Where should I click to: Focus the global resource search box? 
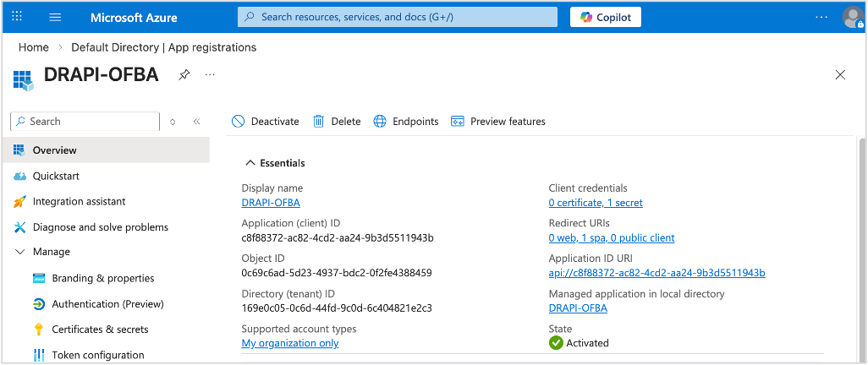coord(398,17)
